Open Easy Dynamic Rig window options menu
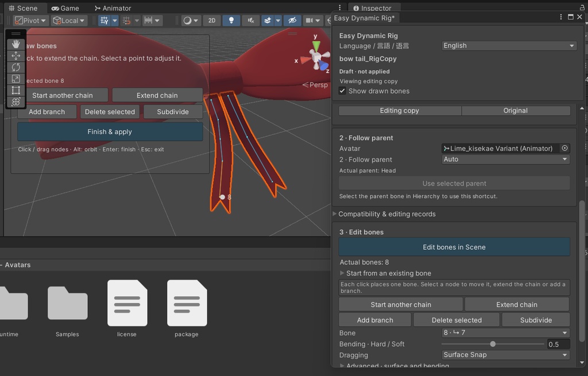 click(x=560, y=17)
